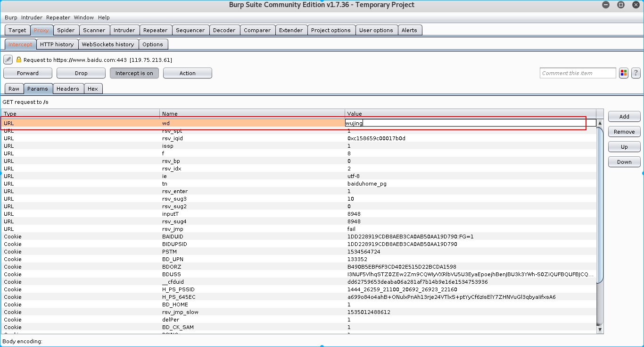
Task: Switch to the Decoder tab
Action: click(224, 30)
